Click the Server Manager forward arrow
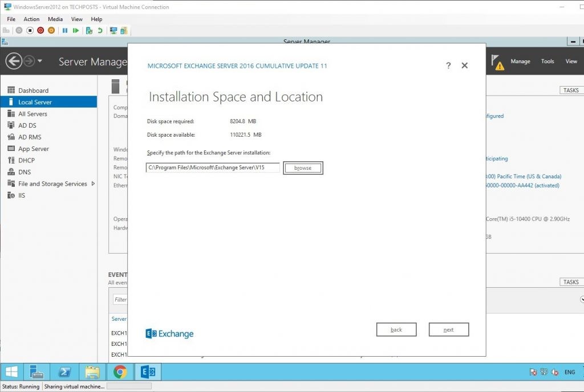Image resolution: width=584 pixels, height=392 pixels. tap(29, 61)
